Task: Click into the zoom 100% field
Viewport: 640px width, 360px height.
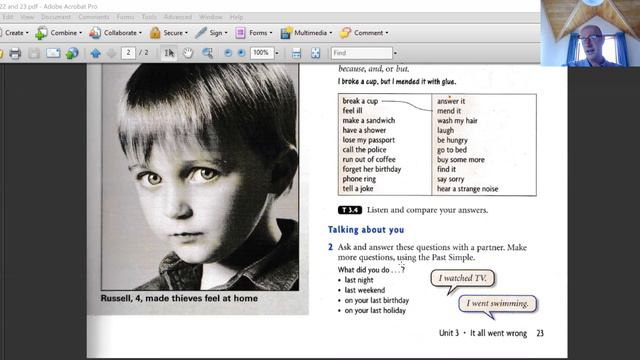Action: (x=261, y=53)
